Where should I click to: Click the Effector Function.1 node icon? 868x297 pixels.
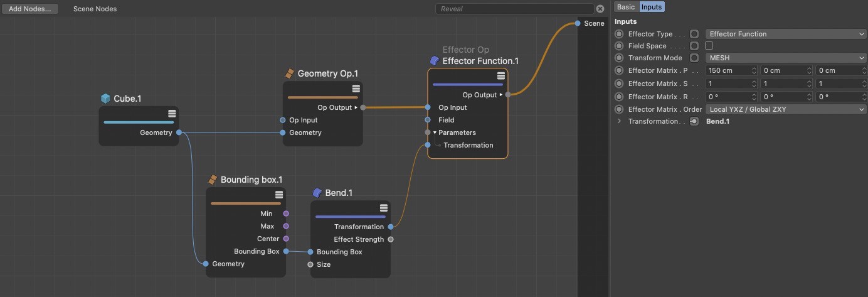[435, 61]
